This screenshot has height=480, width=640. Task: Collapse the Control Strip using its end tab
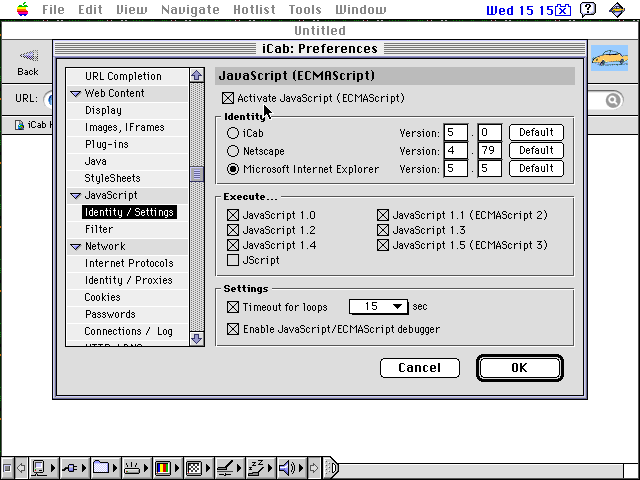coord(331,468)
